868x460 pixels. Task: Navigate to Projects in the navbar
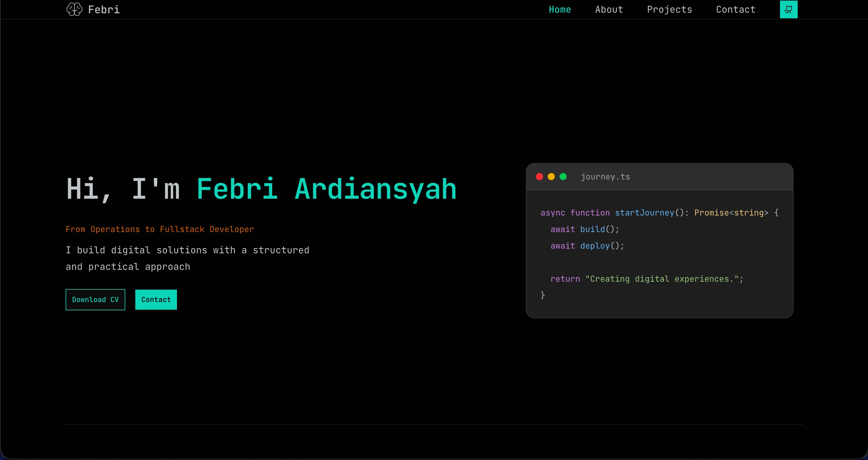(x=669, y=10)
